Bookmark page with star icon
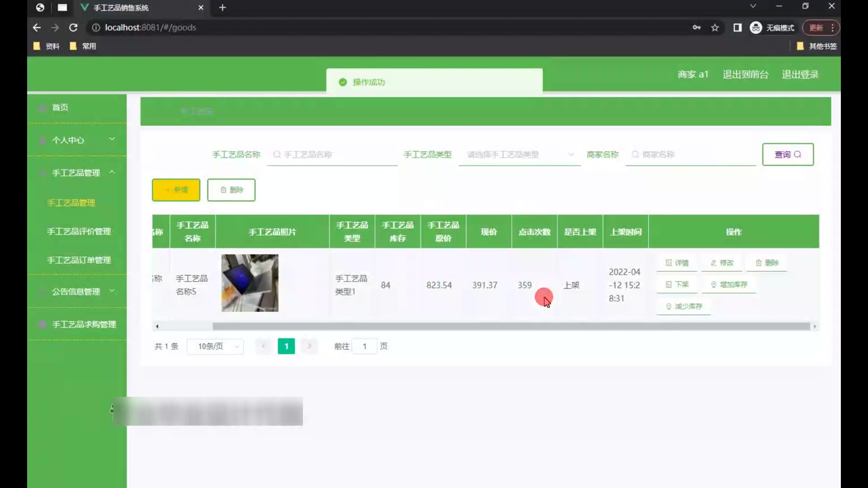 (715, 28)
